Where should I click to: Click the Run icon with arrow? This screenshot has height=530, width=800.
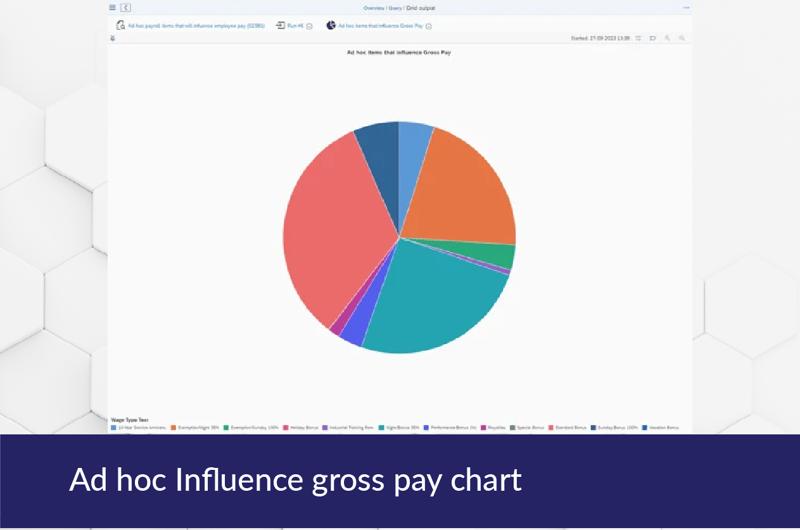coord(280,25)
